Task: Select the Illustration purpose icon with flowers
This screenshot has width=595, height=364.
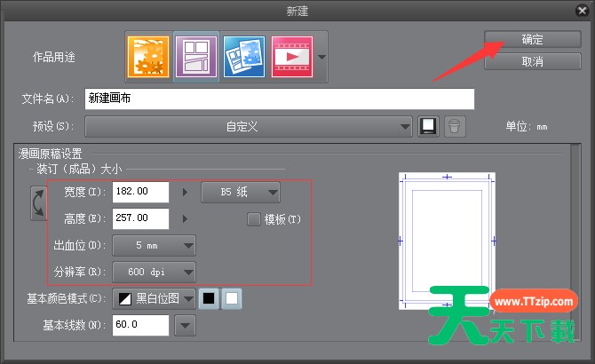Action: (148, 57)
